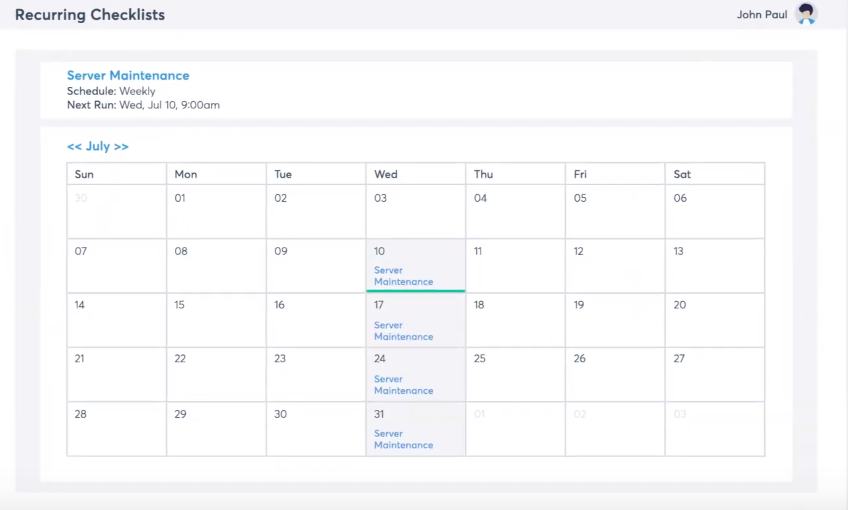The width and height of the screenshot is (848, 510).
Task: Select calendar day 20
Action: (x=715, y=320)
